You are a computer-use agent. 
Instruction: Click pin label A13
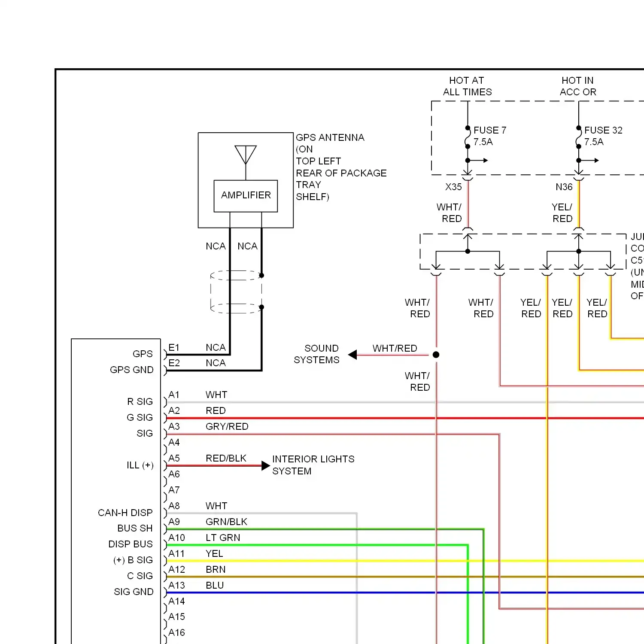[x=176, y=586]
